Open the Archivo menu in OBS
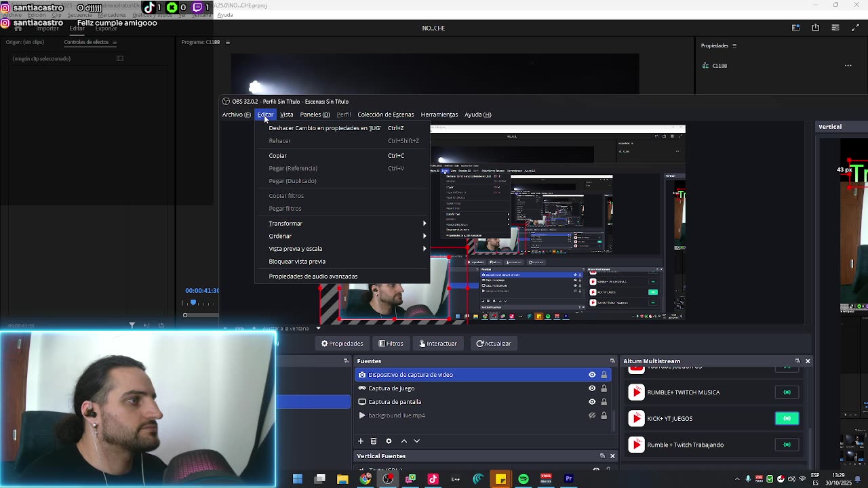Screen dimensions: 868x488 click(x=236, y=115)
